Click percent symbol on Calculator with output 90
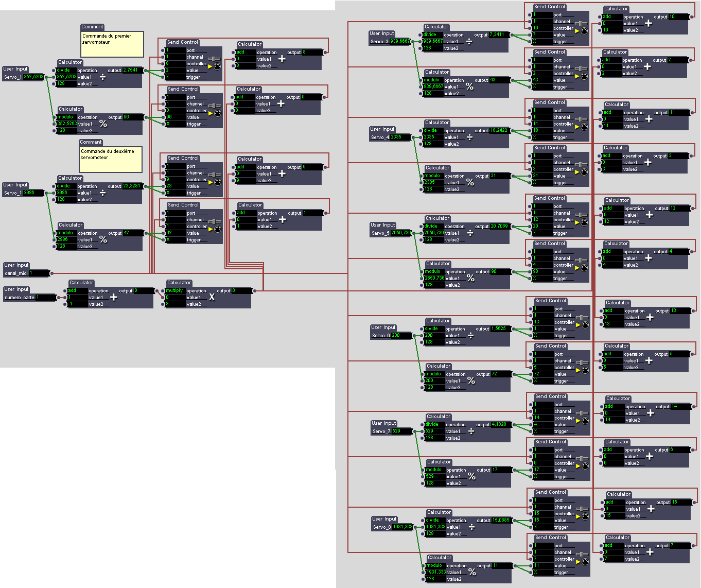701x588 pixels. click(470, 278)
